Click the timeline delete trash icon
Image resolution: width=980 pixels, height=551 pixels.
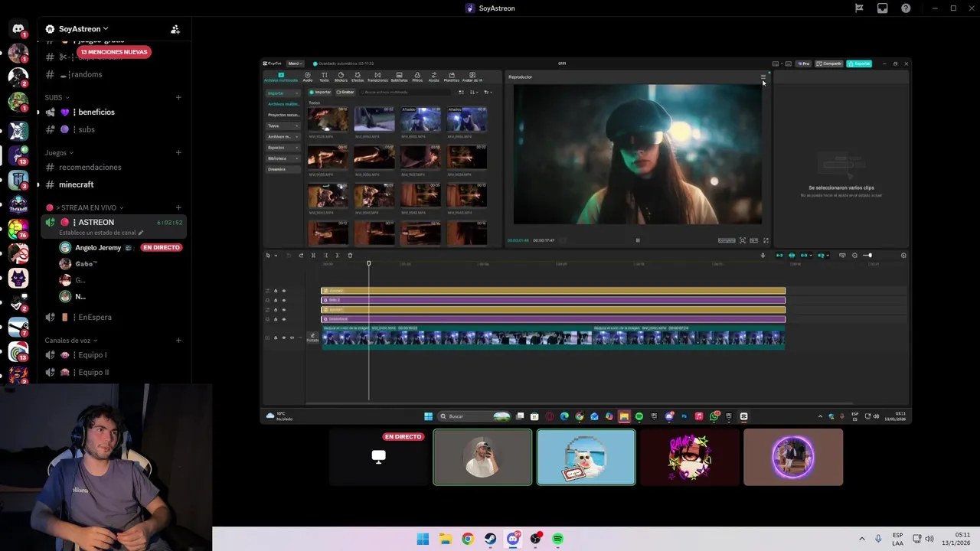tap(350, 256)
